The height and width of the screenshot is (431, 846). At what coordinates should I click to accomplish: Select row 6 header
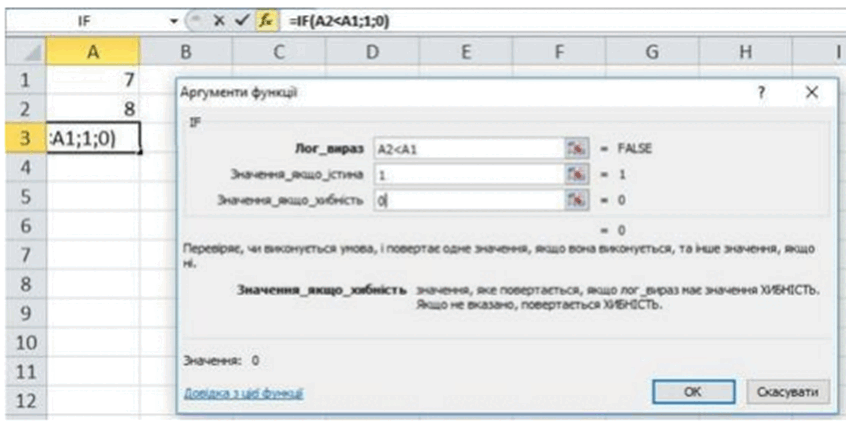25,226
